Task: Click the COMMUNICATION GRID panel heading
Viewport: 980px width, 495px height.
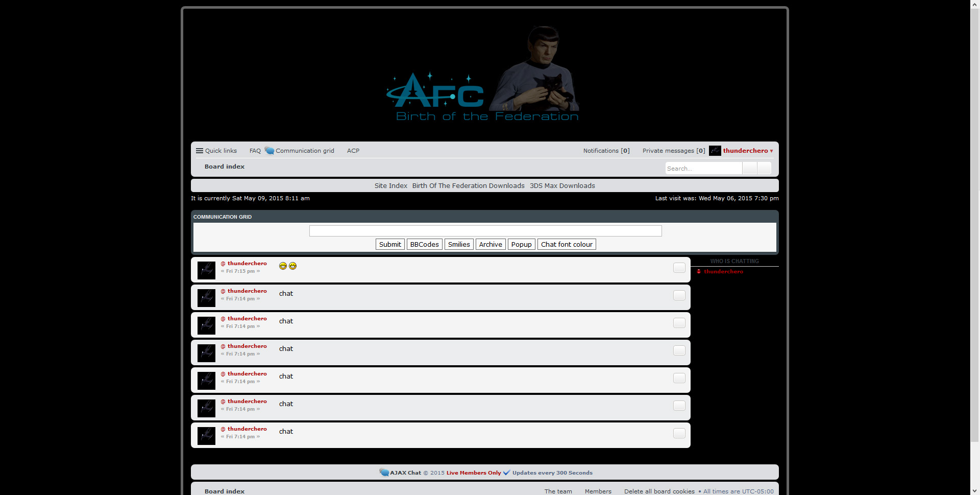Action: (x=223, y=217)
